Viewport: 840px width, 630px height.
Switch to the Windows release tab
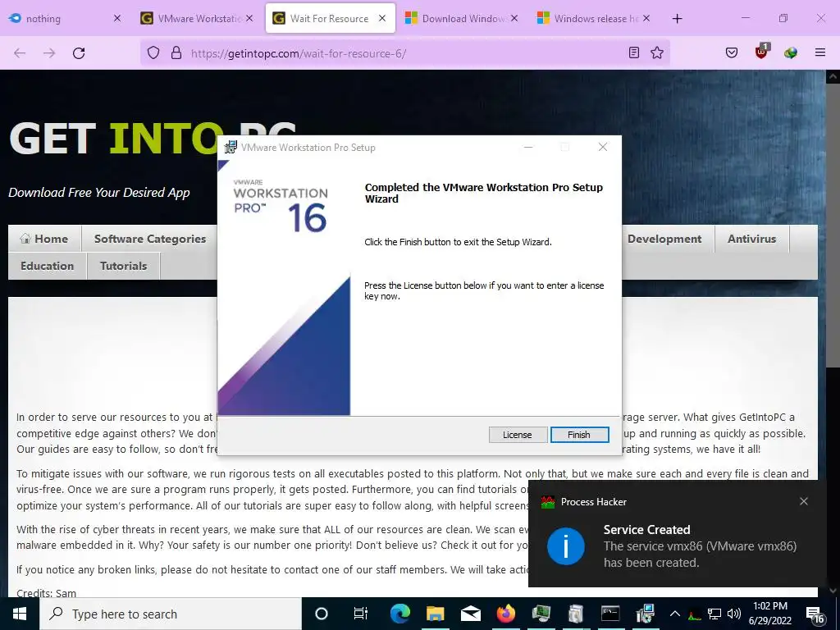tap(594, 18)
